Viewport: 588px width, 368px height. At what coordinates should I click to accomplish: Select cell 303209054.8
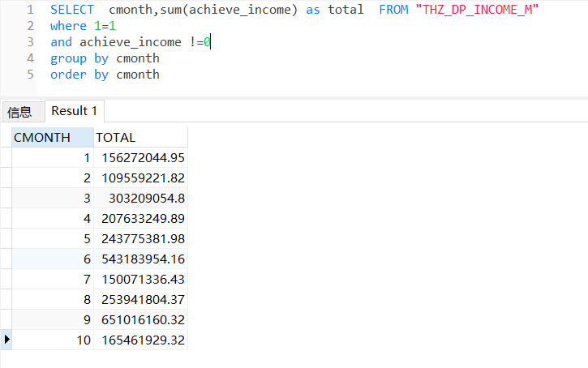point(140,199)
